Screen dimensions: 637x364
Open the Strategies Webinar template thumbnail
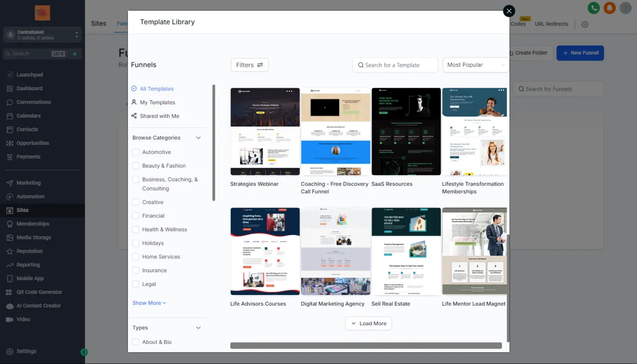pos(265,132)
